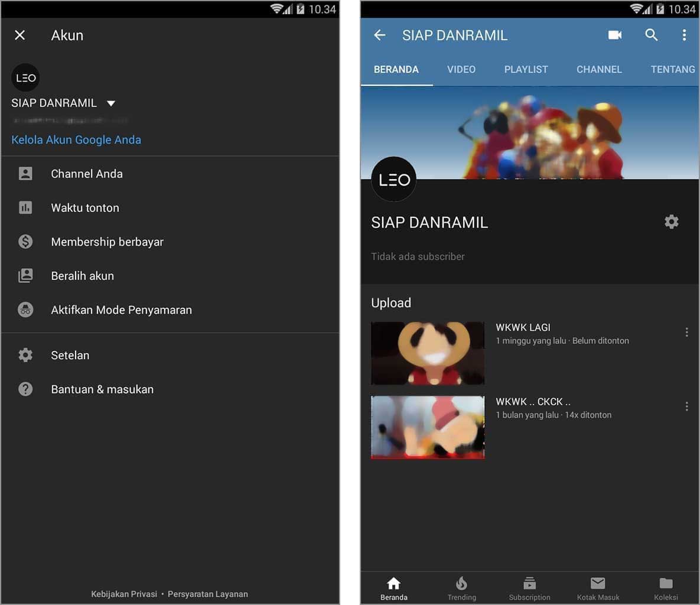Select Beralih akun menu item
700x605 pixels.
tap(82, 276)
